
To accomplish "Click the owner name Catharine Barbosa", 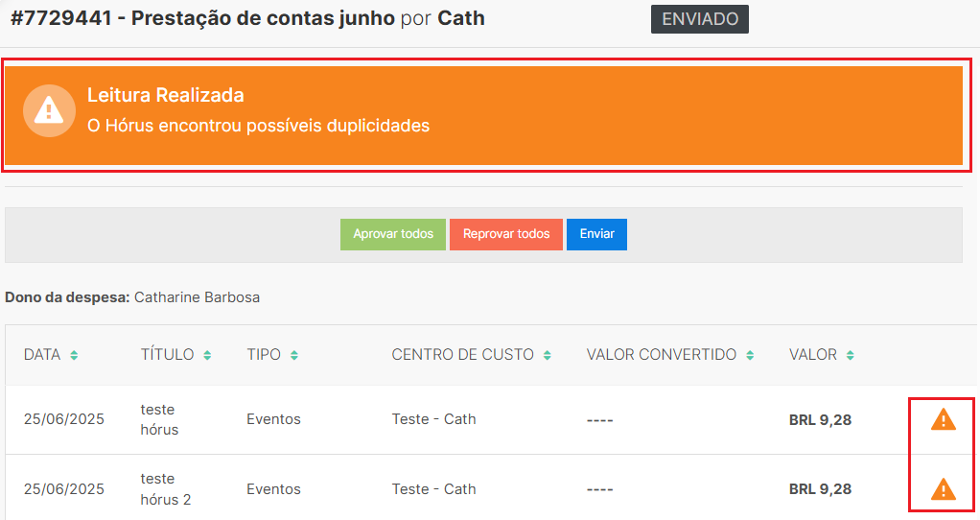I will tap(197, 297).
